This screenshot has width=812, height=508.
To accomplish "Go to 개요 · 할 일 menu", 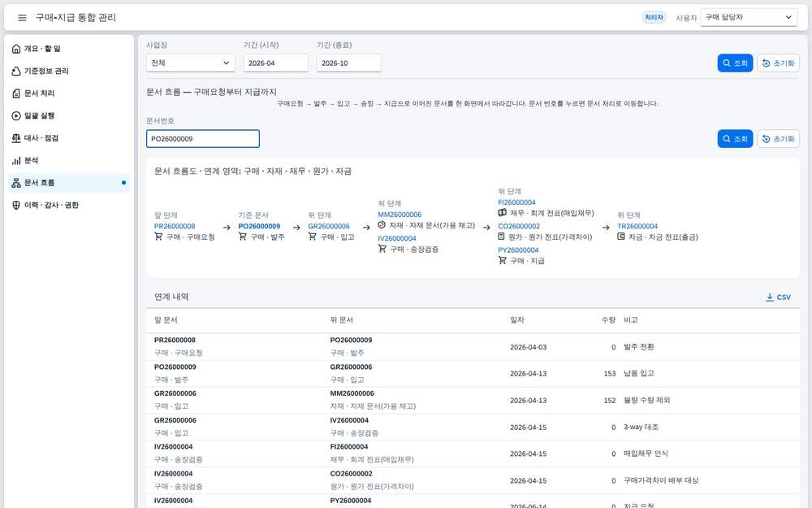I will (69, 49).
